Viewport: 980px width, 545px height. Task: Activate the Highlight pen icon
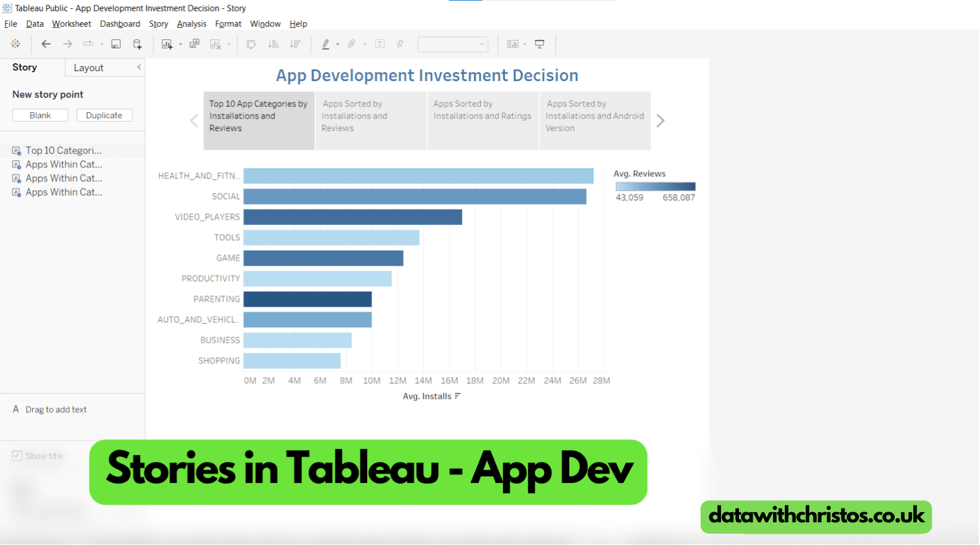(x=326, y=44)
